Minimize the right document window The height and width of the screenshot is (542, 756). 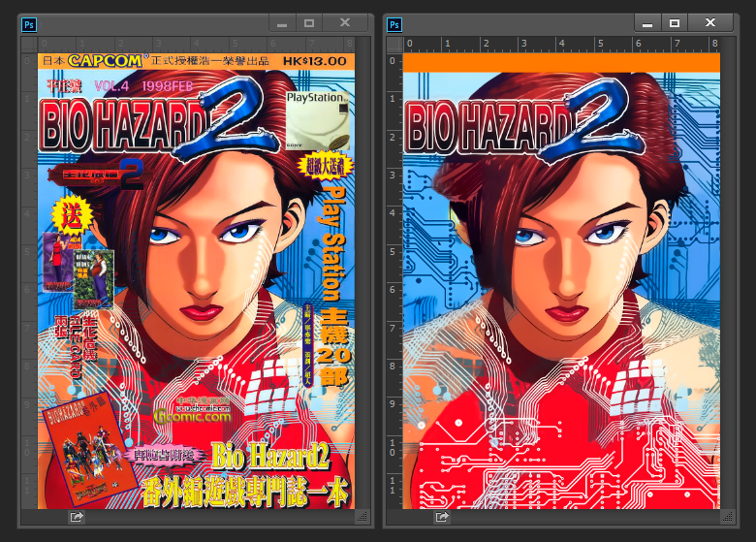tap(647, 23)
